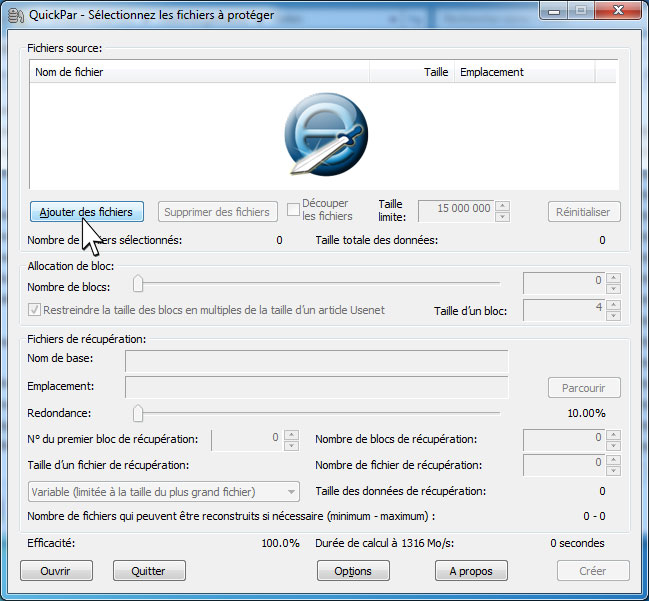Screen dimensions: 649x601
Task: Click the Redondance slider handle
Action: tap(138, 413)
